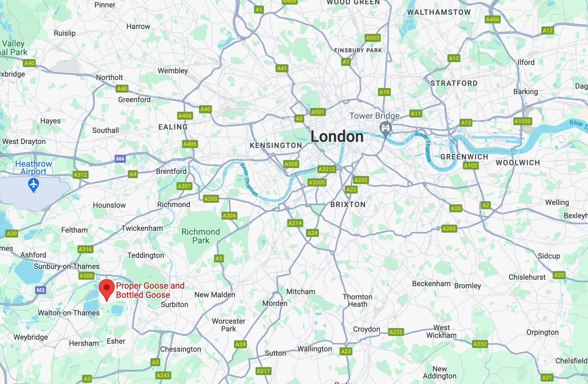The width and height of the screenshot is (588, 384).
Task: Click the Heathrow Airport text label
Action: click(34, 167)
